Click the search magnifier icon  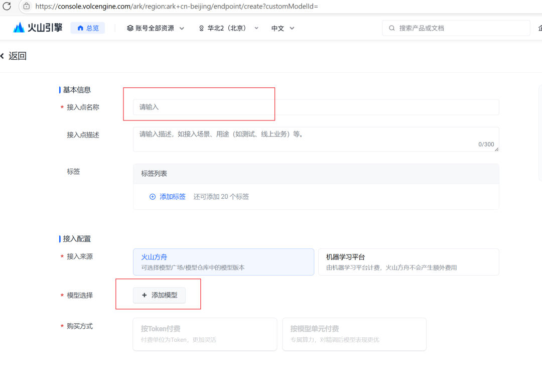(391, 28)
